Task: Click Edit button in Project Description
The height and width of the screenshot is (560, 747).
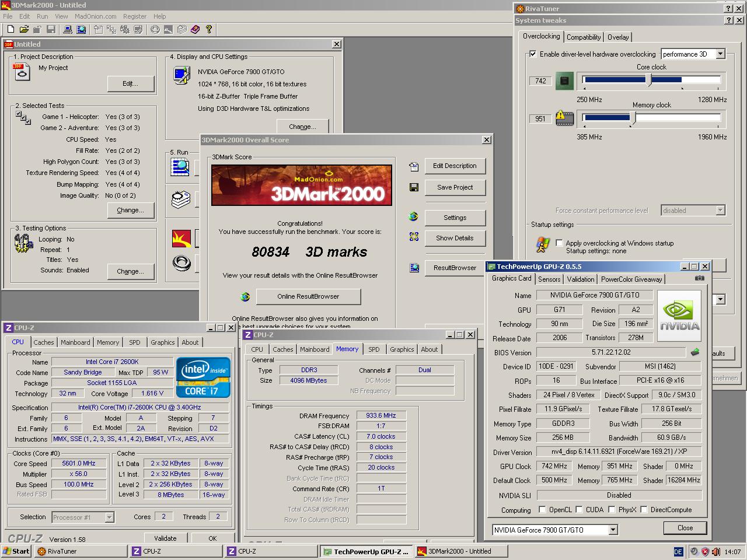Action: click(x=130, y=83)
